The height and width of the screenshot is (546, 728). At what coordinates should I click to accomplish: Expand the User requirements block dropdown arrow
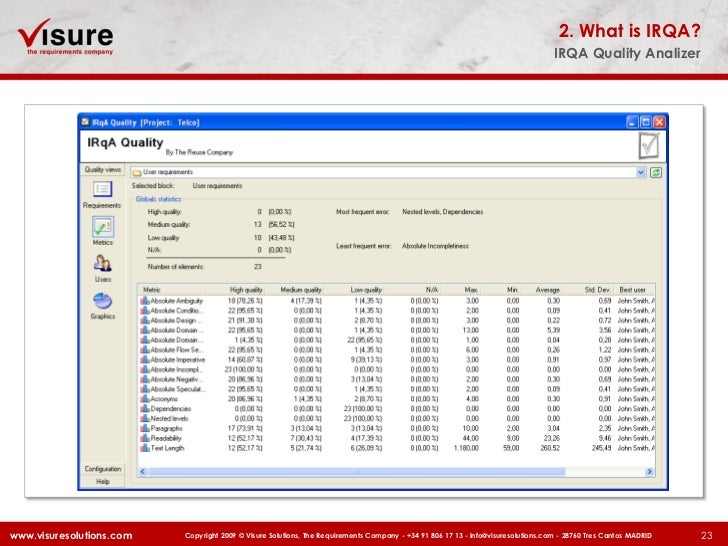coord(641,173)
